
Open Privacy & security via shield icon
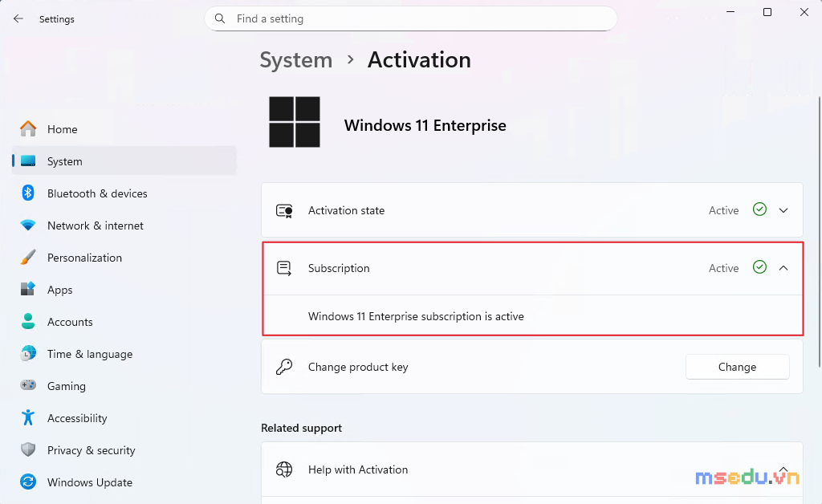click(x=28, y=449)
